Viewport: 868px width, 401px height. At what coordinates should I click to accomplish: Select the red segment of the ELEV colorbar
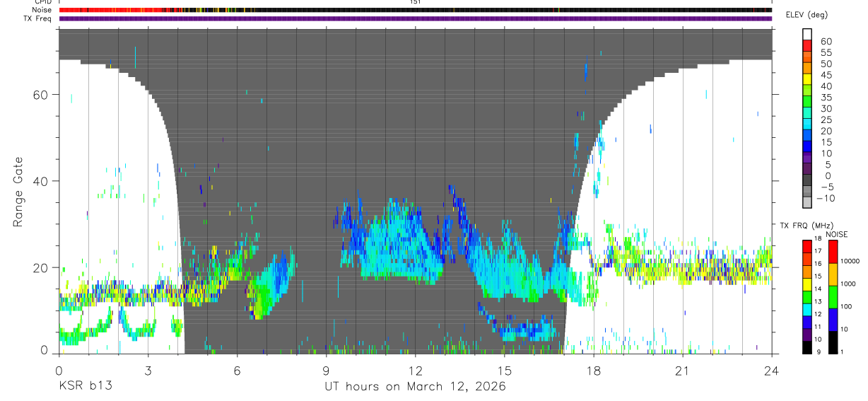click(x=807, y=45)
